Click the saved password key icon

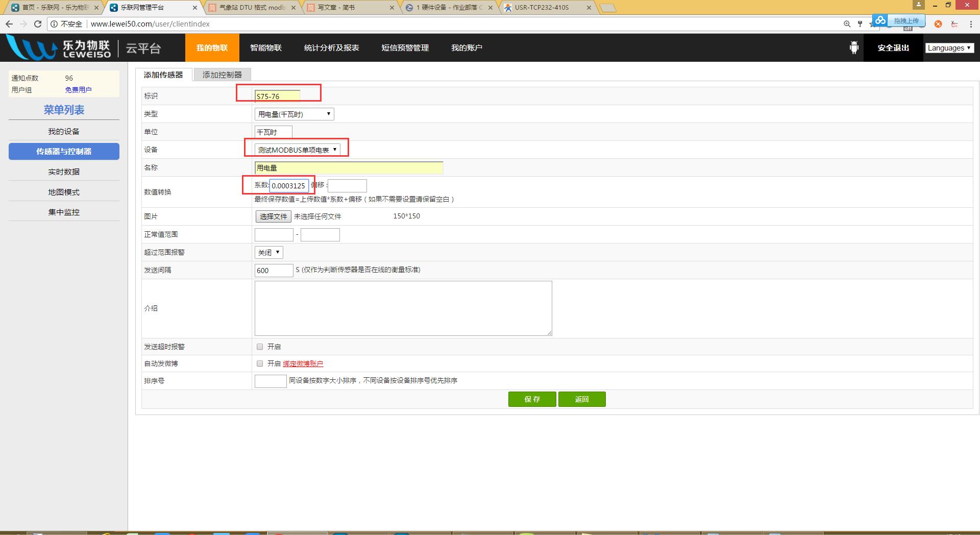tap(860, 24)
